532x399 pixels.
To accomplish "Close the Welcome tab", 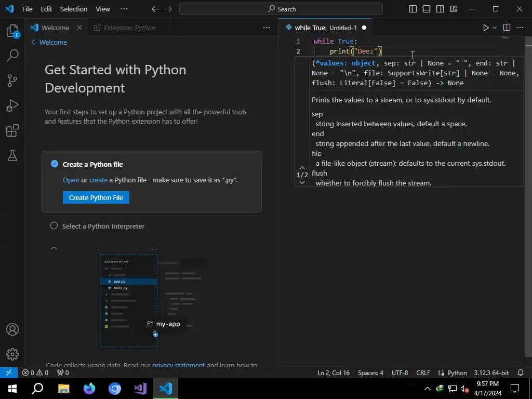I will pos(79,28).
